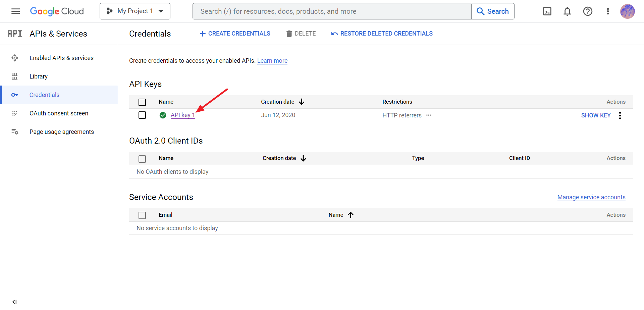
Task: Open the My Project 1 project selector
Action: point(135,11)
